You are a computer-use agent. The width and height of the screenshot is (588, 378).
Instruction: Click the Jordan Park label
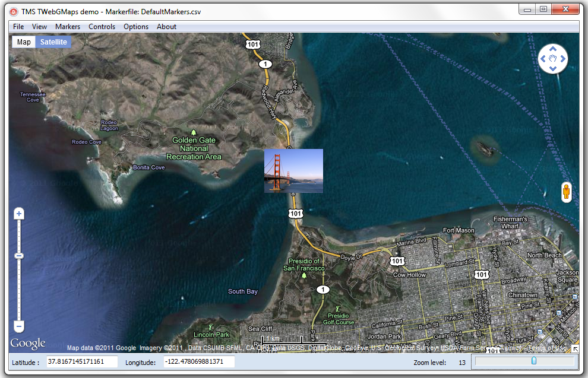[x=384, y=336]
